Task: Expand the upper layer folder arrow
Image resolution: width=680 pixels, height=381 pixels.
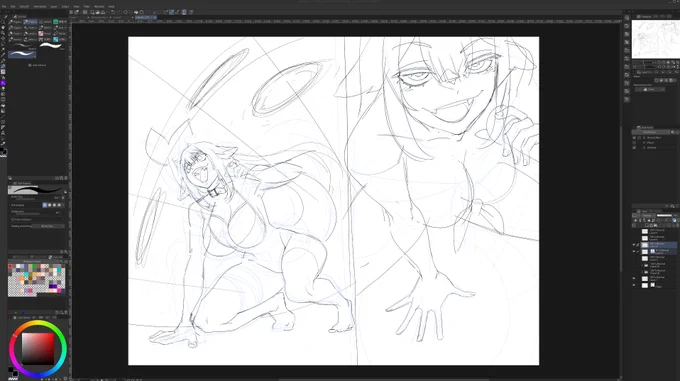Action: click(643, 265)
